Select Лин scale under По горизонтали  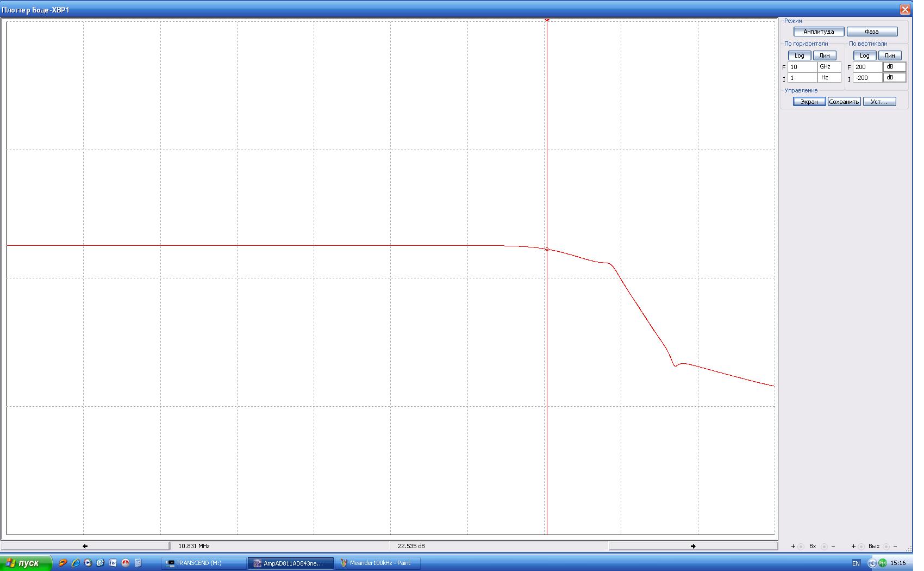pyautogui.click(x=825, y=55)
